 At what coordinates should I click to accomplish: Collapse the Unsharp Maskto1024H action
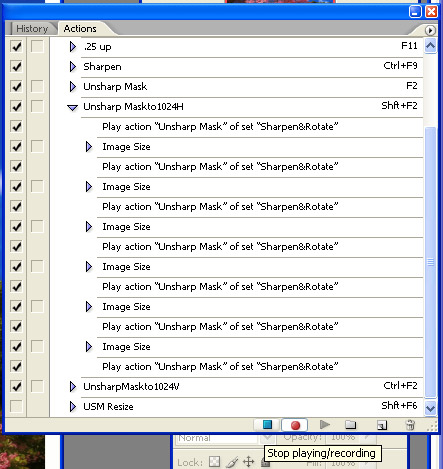tap(72, 107)
